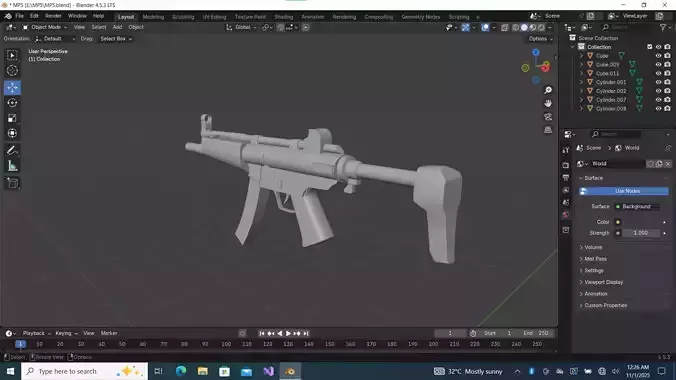Toggle viewport overlays button

click(485, 27)
